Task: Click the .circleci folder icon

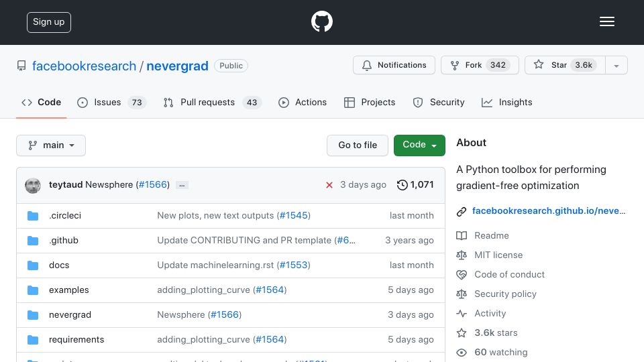Action: point(33,216)
